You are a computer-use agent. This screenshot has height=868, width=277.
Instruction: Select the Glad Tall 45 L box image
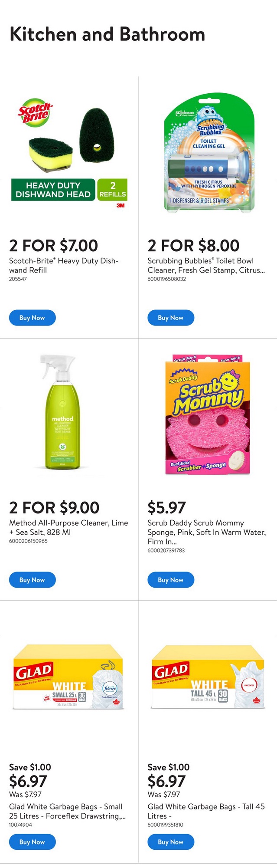tap(208, 677)
